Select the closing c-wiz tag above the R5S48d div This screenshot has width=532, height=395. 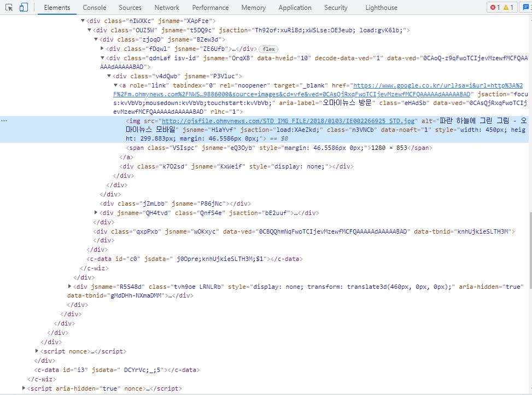click(x=94, y=268)
